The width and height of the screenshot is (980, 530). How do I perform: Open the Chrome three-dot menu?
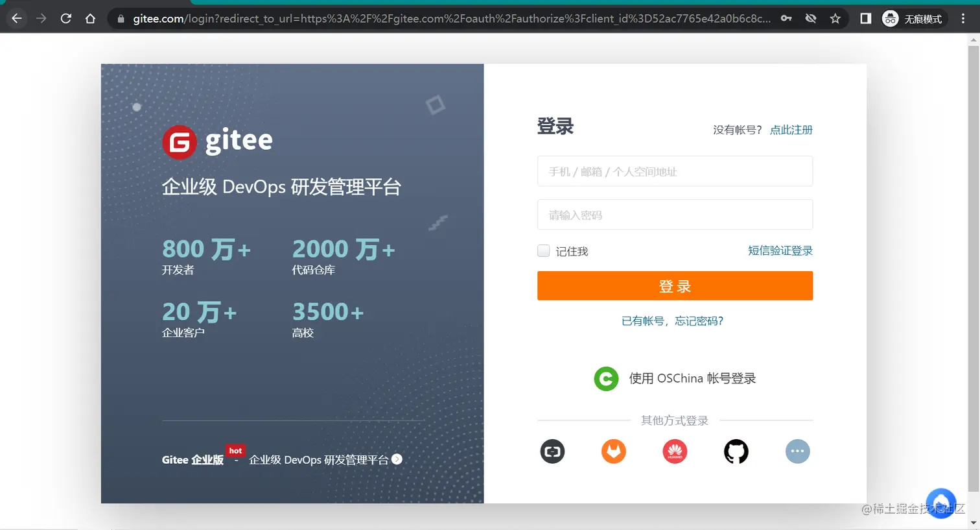click(963, 19)
